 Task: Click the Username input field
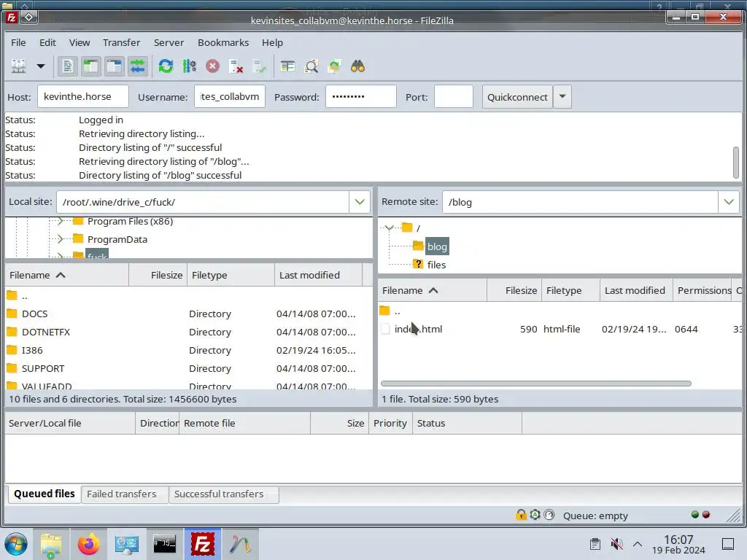230,97
